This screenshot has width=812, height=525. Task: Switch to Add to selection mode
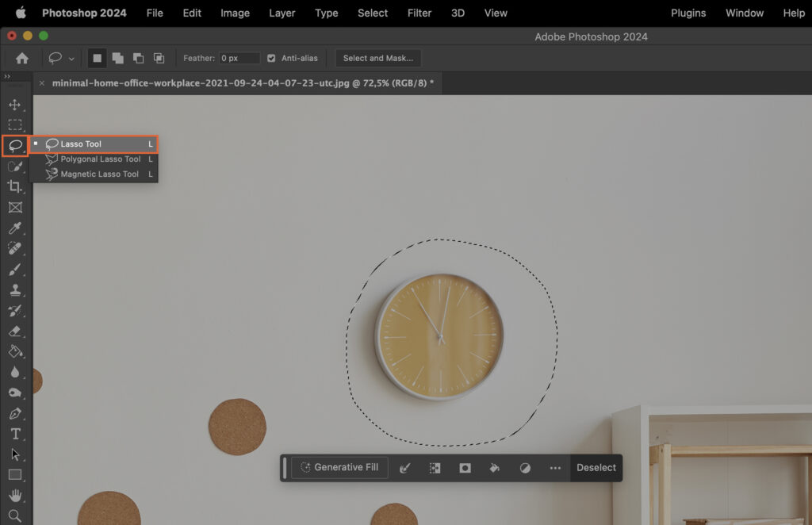coord(118,57)
